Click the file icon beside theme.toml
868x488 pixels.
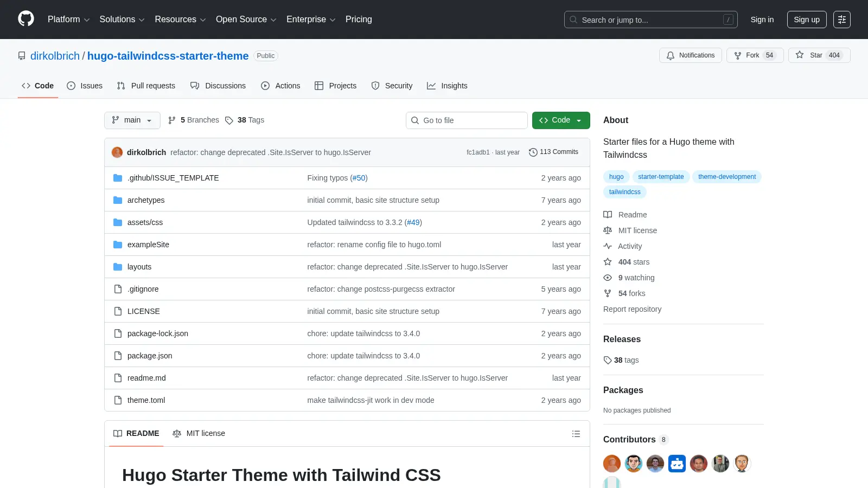point(118,400)
